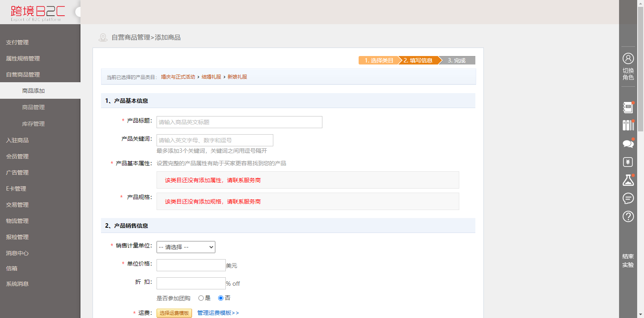
Task: Select 是 for 是否参加团购
Action: (x=201, y=298)
